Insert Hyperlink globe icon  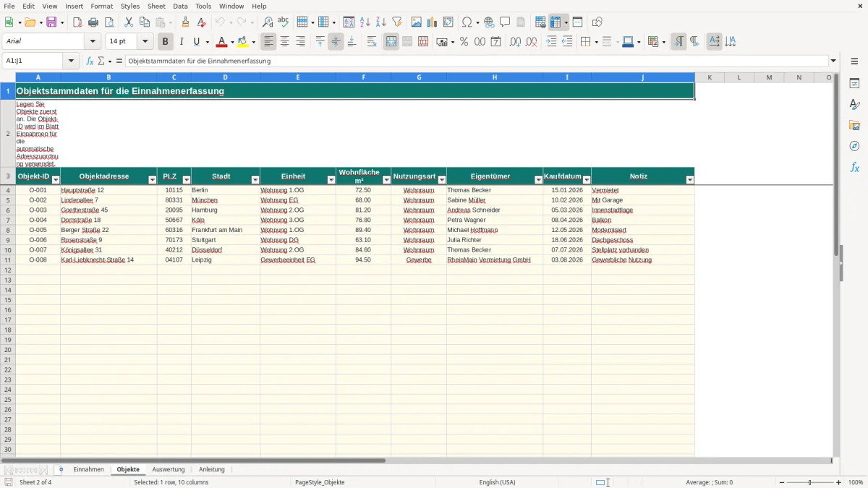489,22
